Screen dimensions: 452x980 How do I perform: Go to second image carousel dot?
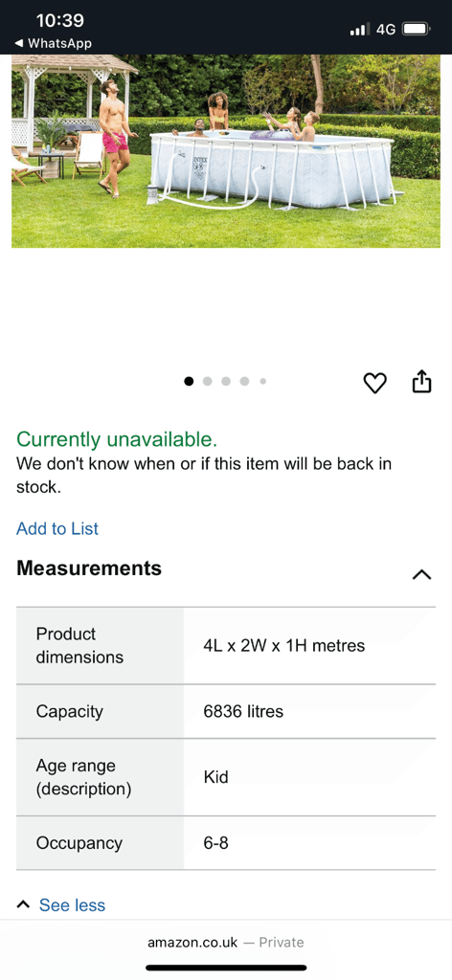208,381
